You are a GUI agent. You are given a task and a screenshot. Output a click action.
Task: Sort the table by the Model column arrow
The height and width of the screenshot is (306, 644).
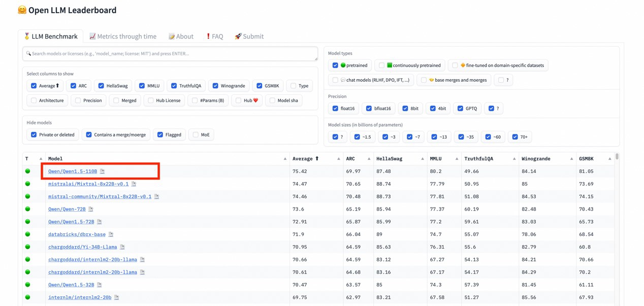(285, 159)
